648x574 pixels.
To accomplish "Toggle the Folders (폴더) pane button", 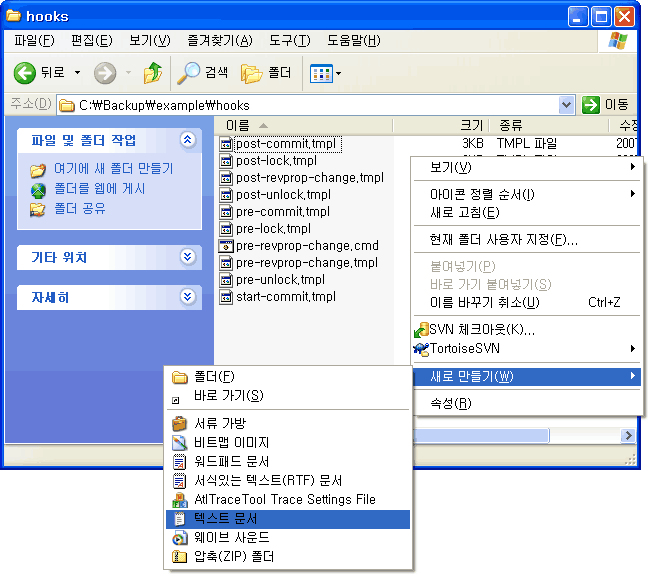I will point(266,73).
